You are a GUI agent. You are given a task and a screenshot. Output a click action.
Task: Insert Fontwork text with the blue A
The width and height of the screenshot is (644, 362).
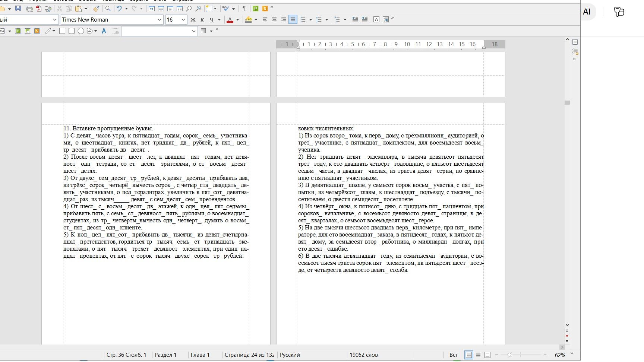point(104,31)
